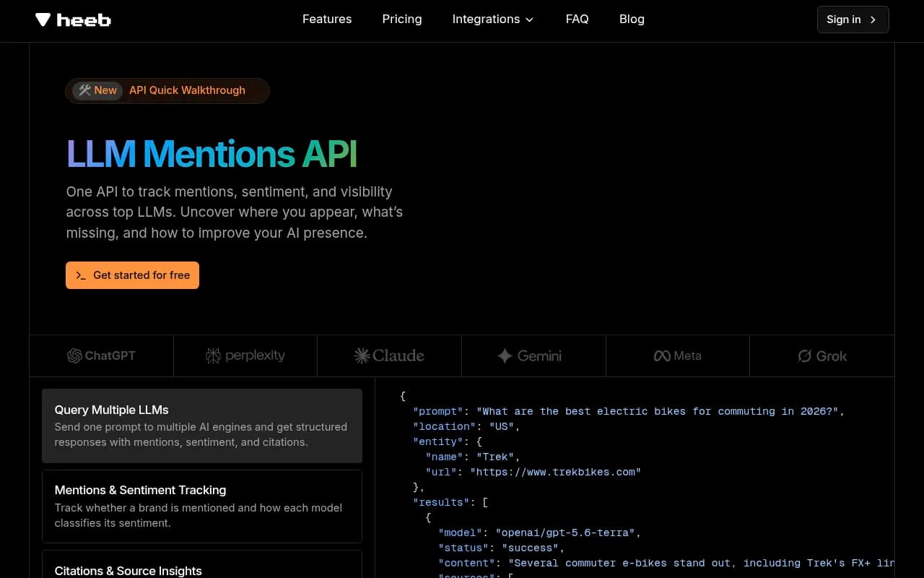Viewport: 924px width, 578px height.
Task: Open the Features page
Action: click(327, 20)
